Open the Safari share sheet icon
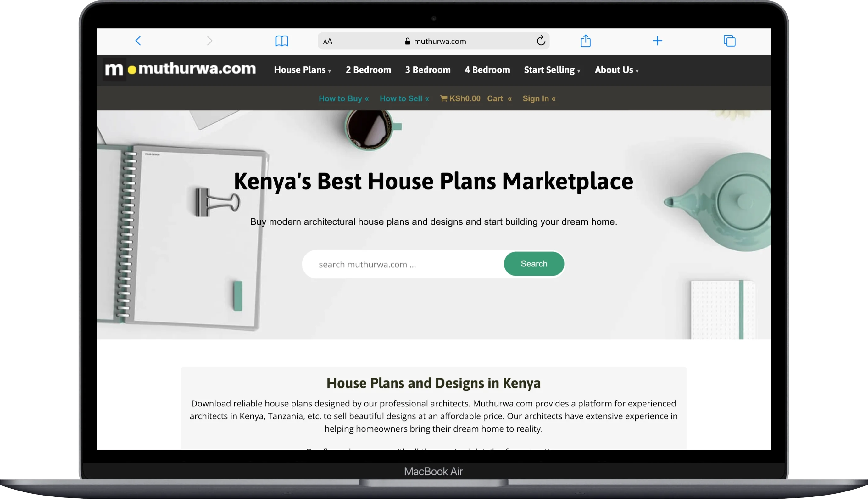 (586, 41)
